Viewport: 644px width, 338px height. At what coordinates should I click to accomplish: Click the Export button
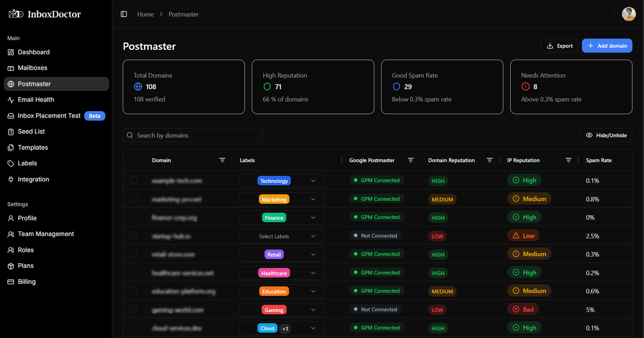coord(559,46)
